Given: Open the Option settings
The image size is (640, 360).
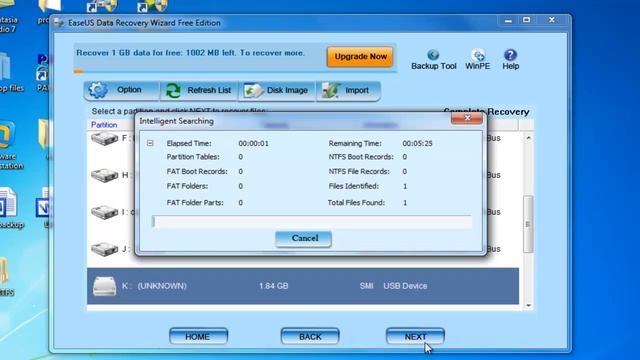Looking at the screenshot, I should click(121, 90).
